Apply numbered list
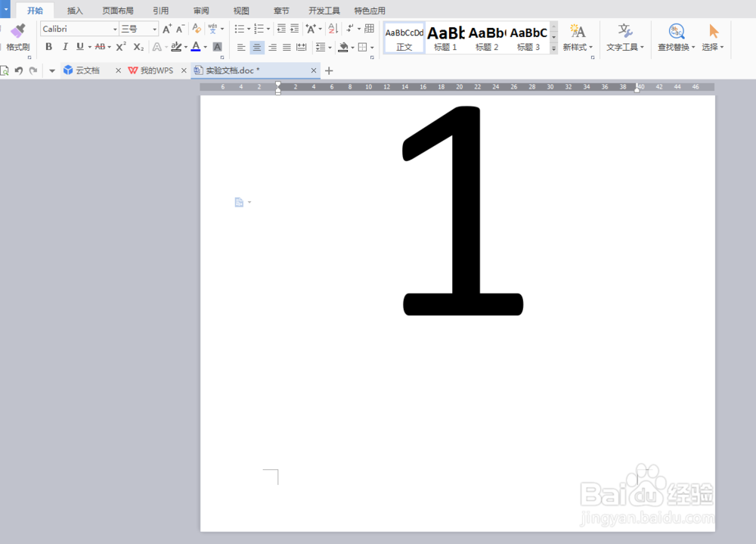The image size is (756, 544). (x=259, y=29)
